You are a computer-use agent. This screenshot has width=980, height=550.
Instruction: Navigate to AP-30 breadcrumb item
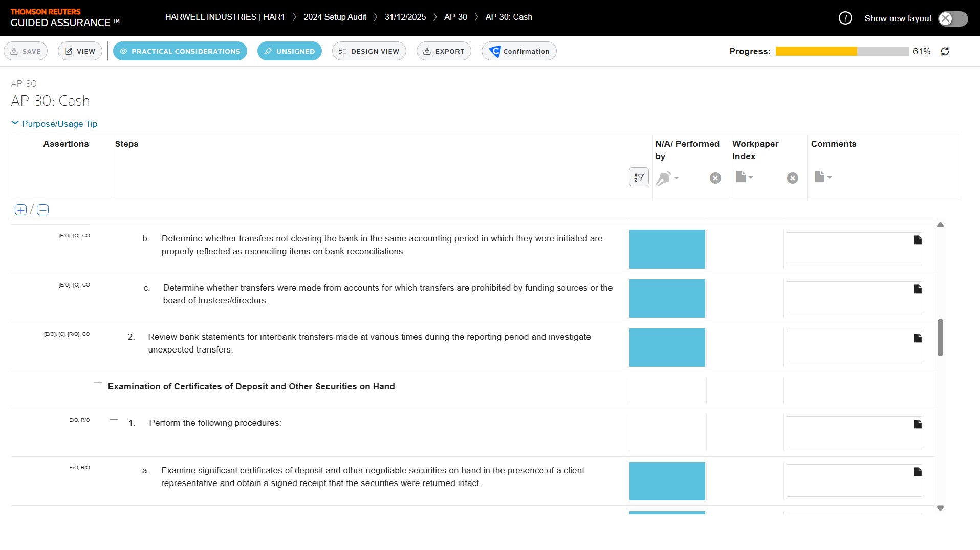455,17
